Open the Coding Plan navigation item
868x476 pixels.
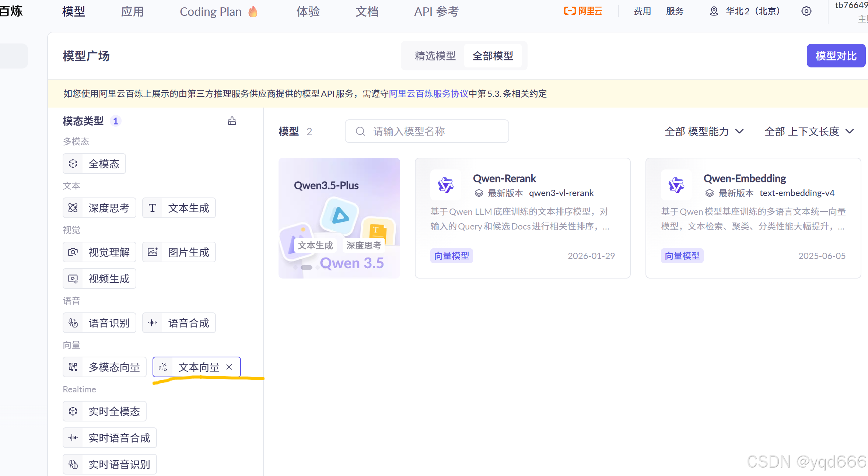click(219, 12)
